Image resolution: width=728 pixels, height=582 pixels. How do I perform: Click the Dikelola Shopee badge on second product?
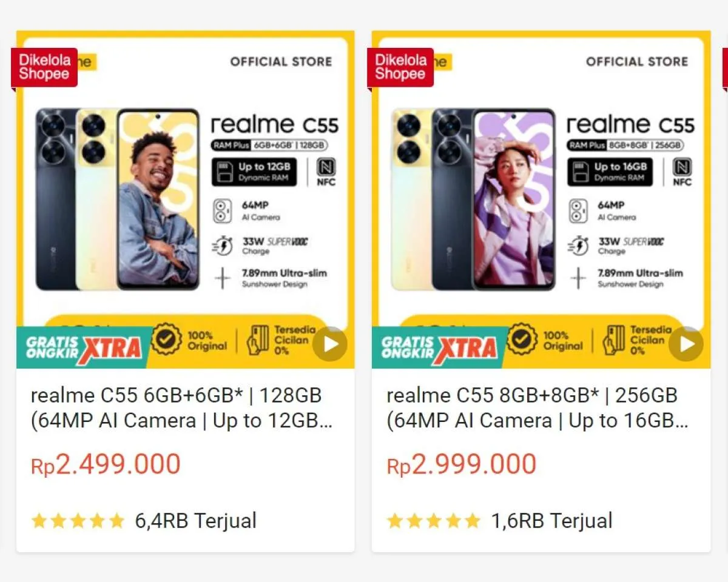(x=400, y=68)
